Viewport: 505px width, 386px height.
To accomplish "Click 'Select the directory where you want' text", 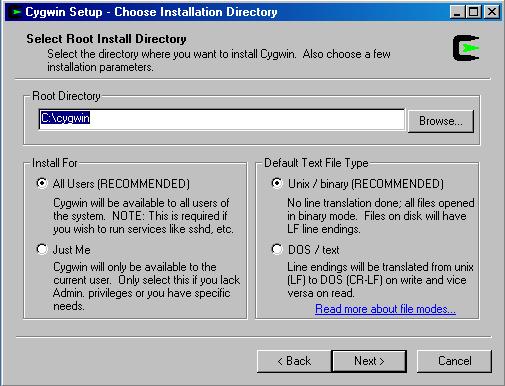I will click(219, 61).
